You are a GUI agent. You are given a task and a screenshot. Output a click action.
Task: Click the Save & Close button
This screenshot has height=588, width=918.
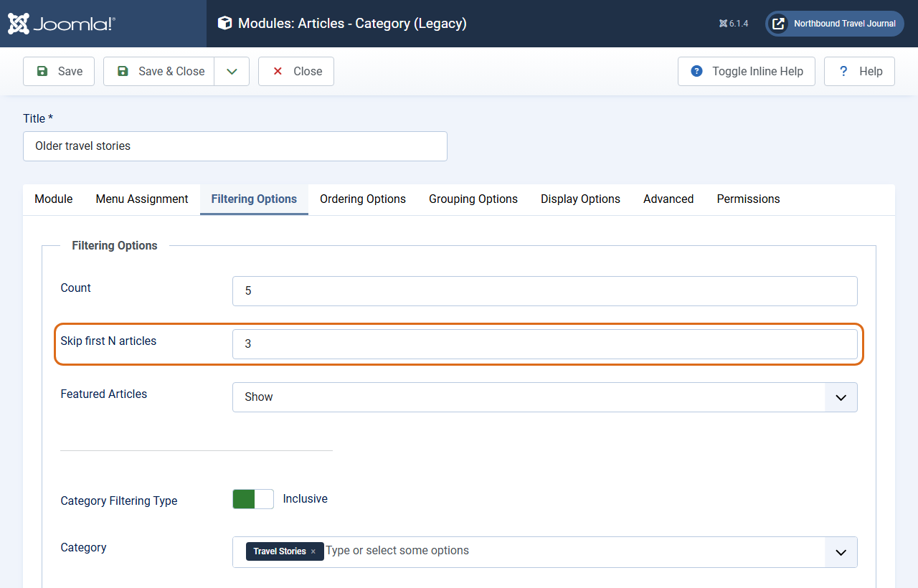coord(159,72)
